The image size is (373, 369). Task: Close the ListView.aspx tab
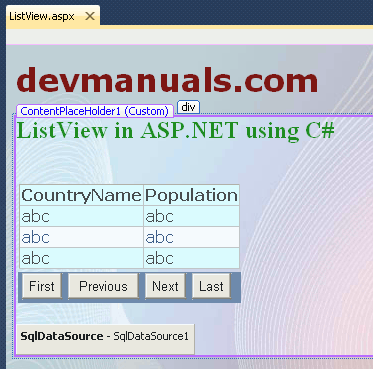90,16
